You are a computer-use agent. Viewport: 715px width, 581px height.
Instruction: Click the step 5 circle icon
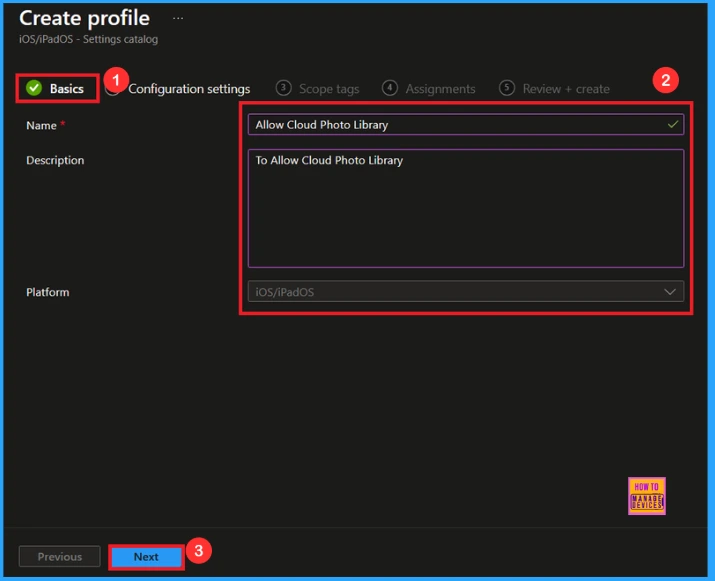(507, 88)
